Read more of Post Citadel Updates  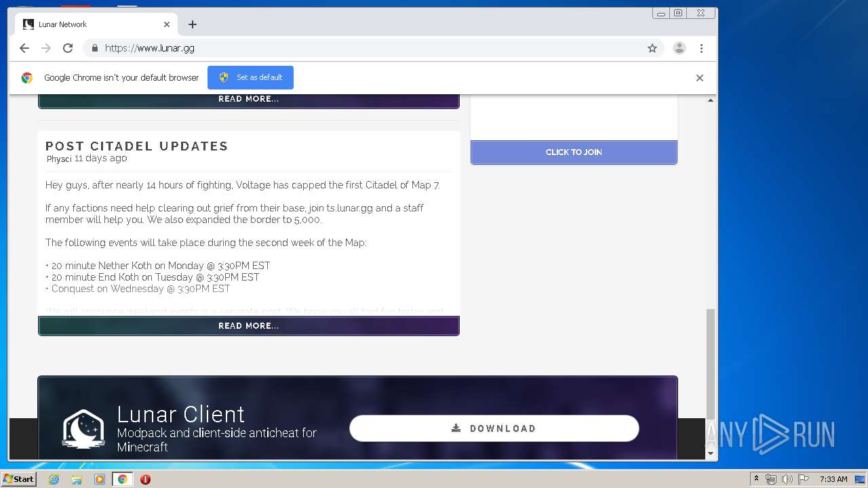click(x=249, y=326)
